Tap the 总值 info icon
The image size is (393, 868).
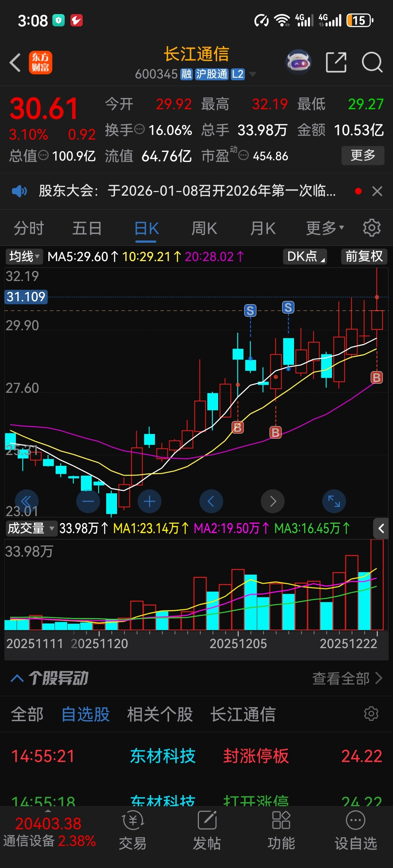pos(43,156)
